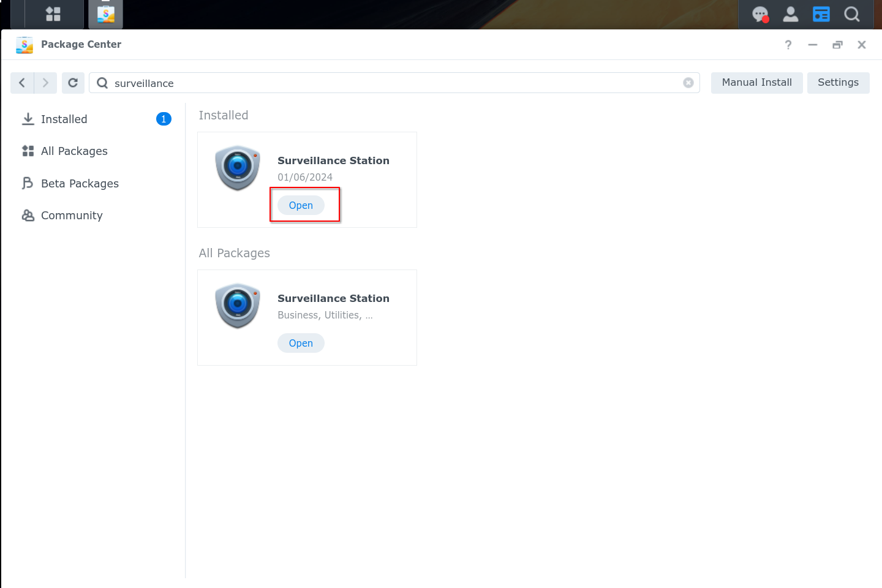This screenshot has height=588, width=882.
Task: Open installed Surveillance Station dated 01/06/2024
Action: (x=301, y=205)
